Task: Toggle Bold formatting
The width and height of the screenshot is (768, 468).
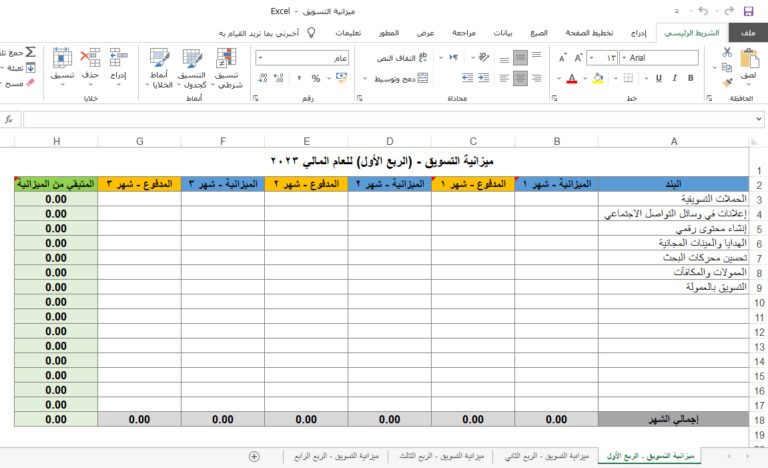Action: tap(691, 78)
